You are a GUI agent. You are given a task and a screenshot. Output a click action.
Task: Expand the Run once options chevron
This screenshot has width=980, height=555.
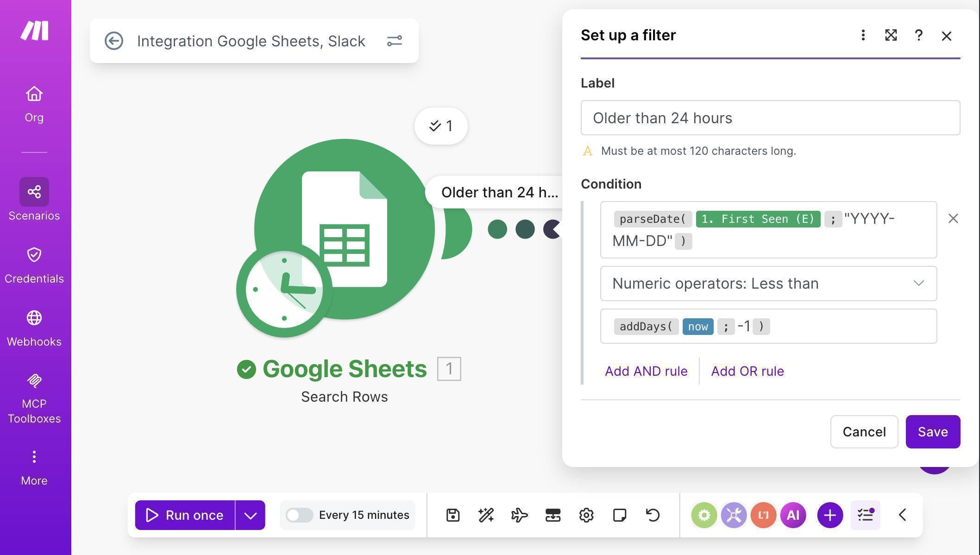[x=251, y=515]
